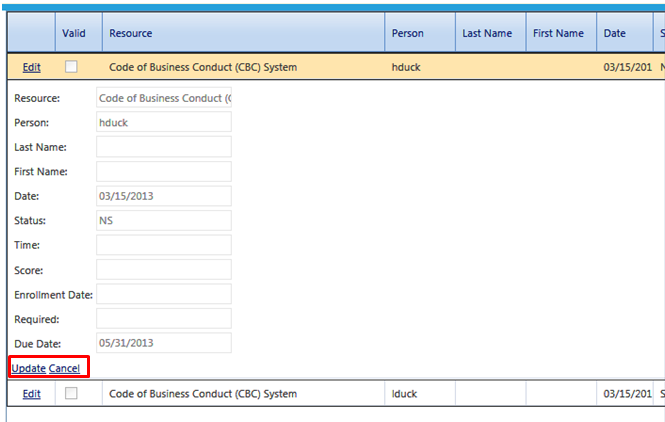Screen dimensions: 665x422
Task: Click the Due Date field showing 05/31/2013
Action: 164,343
